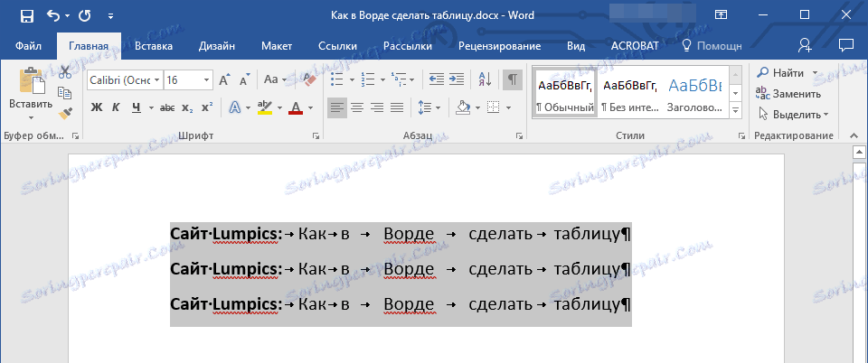
Task: Toggle italic К formatting
Action: tap(116, 107)
